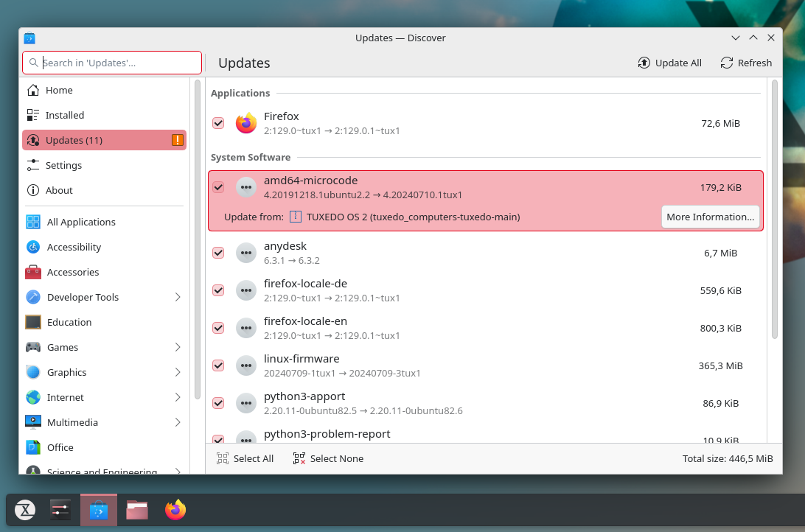Click the anydesk package icon
Screen dimensions: 805x532
246,253
